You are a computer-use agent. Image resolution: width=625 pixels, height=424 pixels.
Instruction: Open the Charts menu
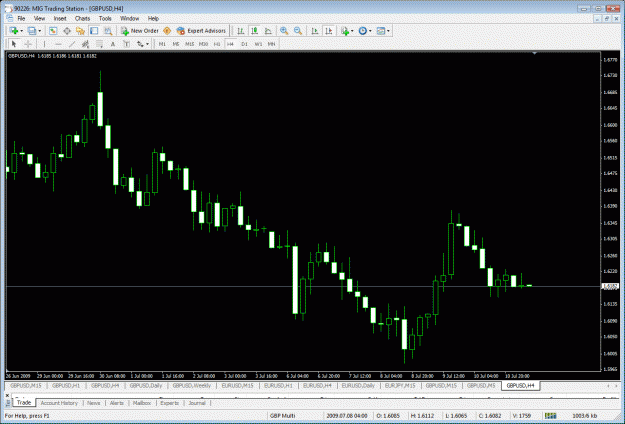(82, 18)
